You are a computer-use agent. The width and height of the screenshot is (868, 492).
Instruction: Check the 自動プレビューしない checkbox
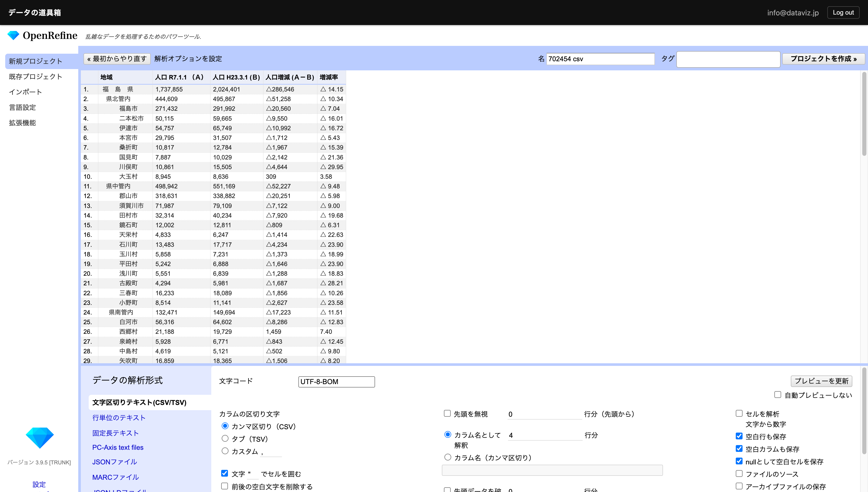coord(777,395)
